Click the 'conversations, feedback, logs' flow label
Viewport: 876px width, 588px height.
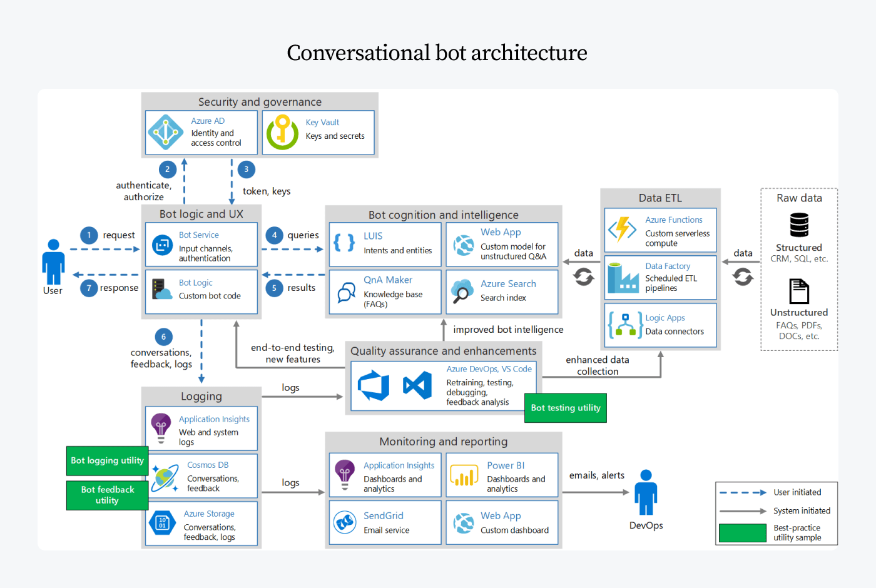[161, 358]
